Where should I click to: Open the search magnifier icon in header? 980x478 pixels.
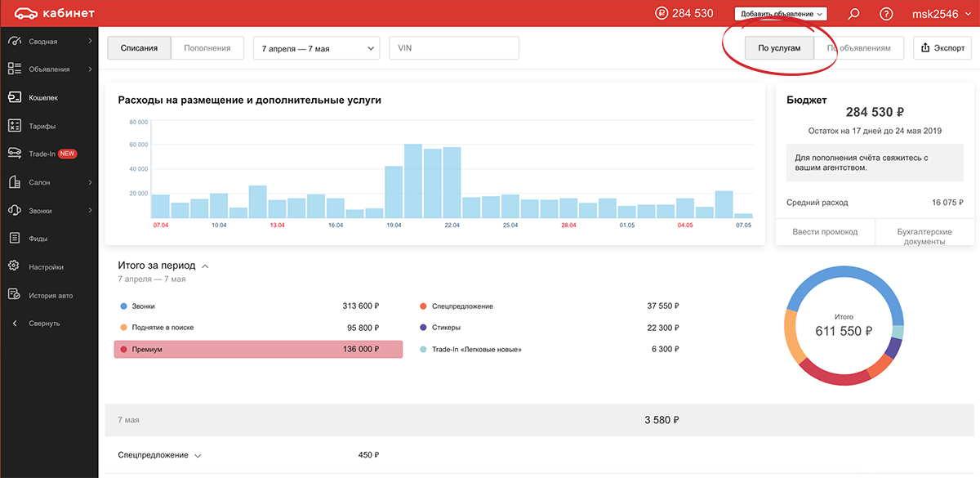pyautogui.click(x=854, y=14)
